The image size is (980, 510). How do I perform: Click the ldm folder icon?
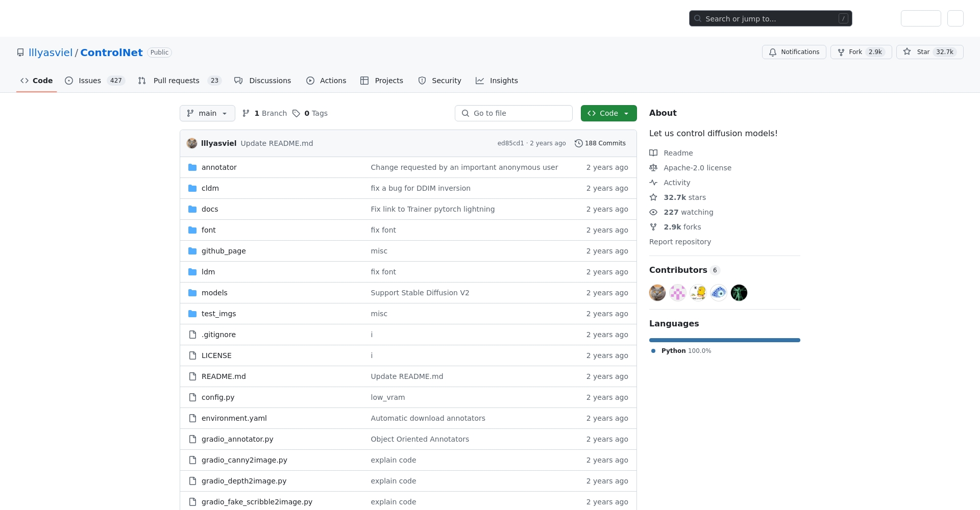pyautogui.click(x=192, y=272)
